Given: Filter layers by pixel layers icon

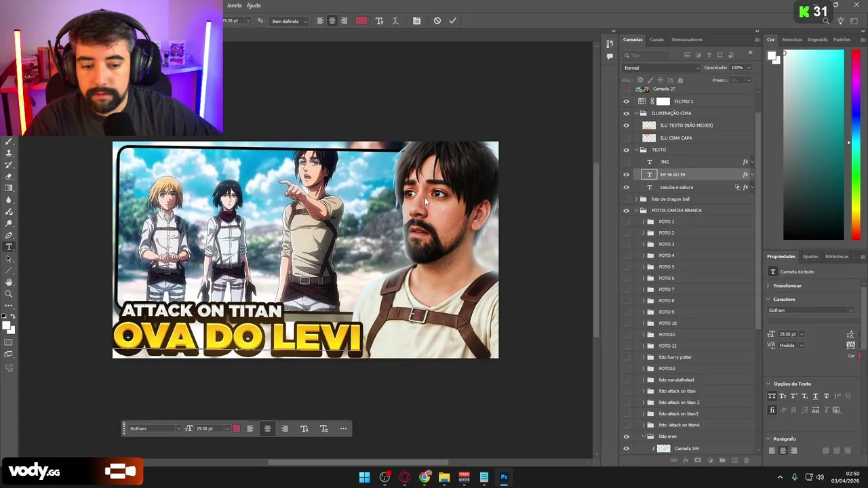Looking at the screenshot, I should pos(687,55).
